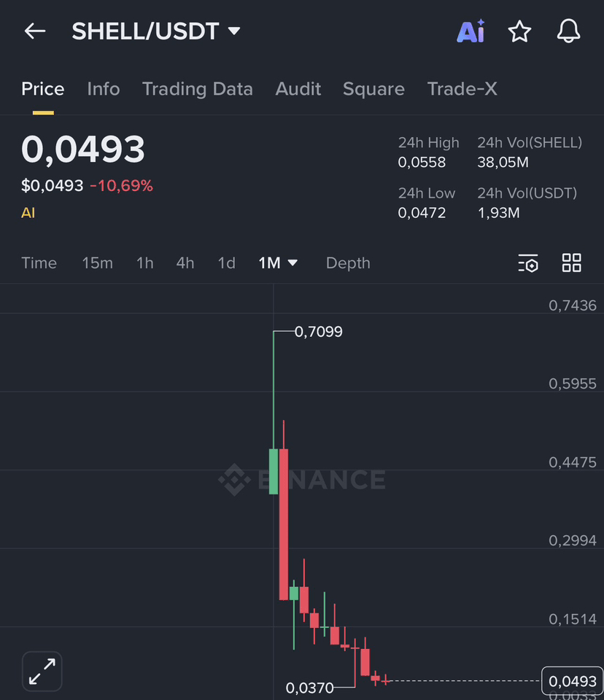Click the current price label 0,0493 on axis
The height and width of the screenshot is (700, 604).
572,681
